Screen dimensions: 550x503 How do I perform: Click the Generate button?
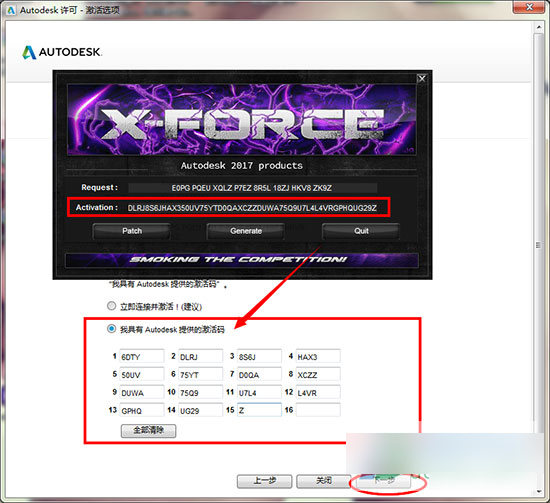click(x=246, y=231)
